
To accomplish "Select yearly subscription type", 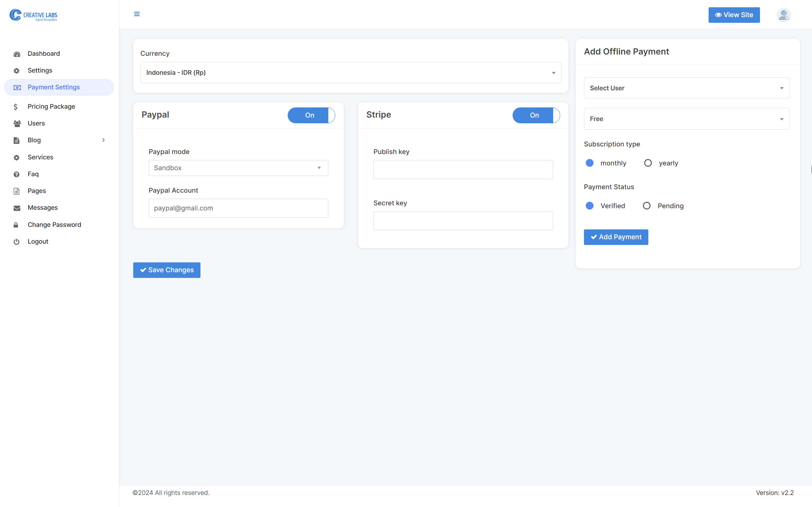I will (x=648, y=163).
